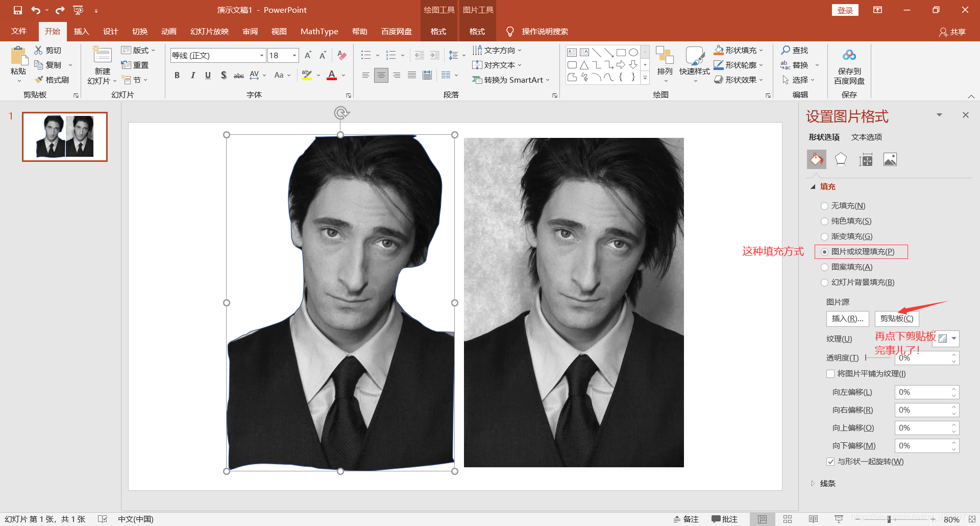Switch to Reading view in status bar

[813, 519]
